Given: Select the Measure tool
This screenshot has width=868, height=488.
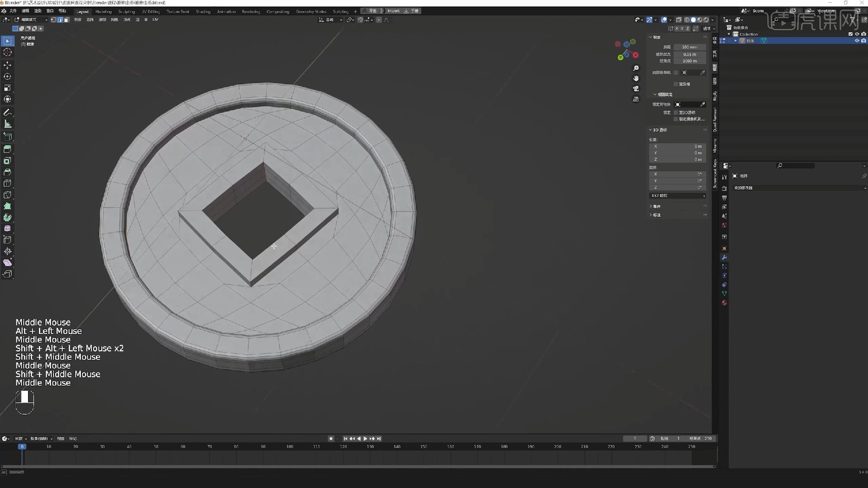Looking at the screenshot, I should coord(7,124).
